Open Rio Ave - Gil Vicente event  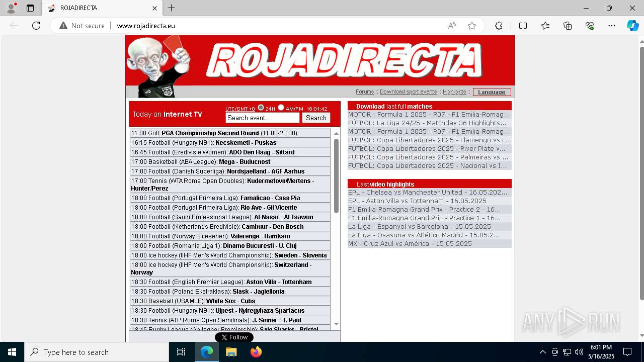230,208
